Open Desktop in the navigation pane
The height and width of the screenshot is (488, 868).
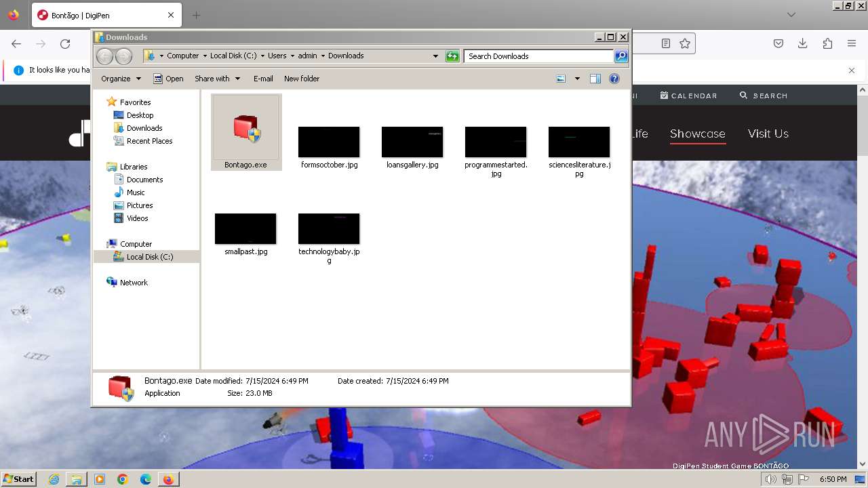click(x=140, y=115)
